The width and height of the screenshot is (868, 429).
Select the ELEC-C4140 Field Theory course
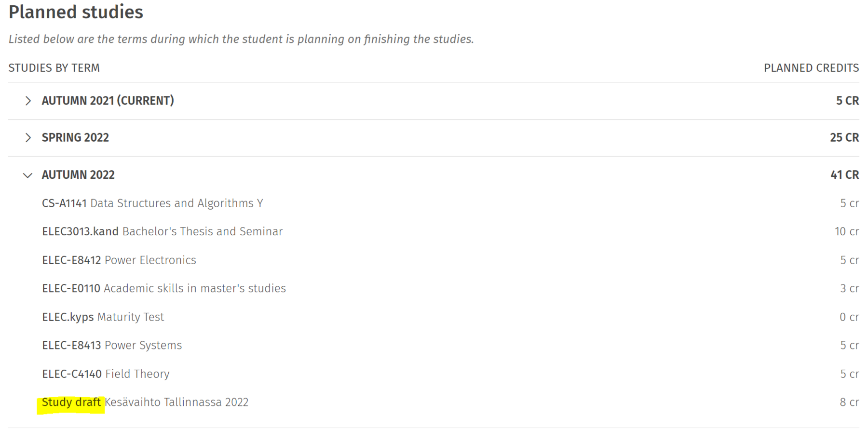tap(106, 374)
